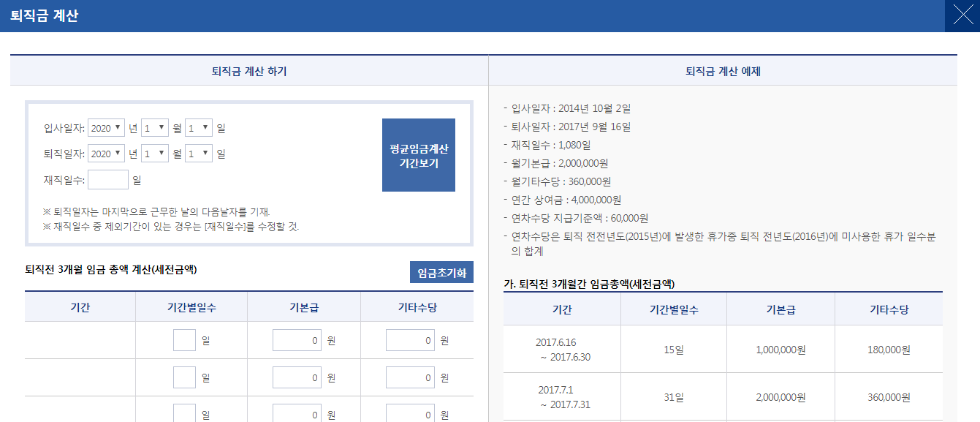Click the first row 기타수당 amount field
This screenshot has height=422, width=980.
point(410,340)
